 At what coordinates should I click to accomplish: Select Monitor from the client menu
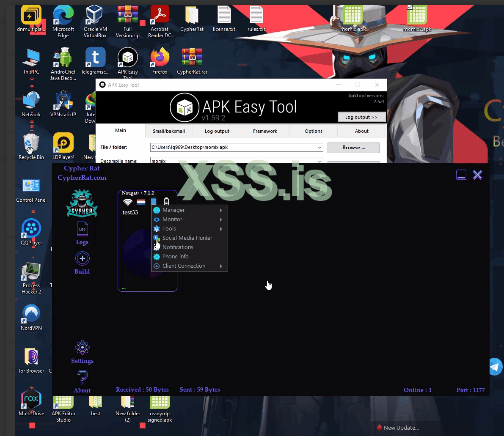coord(172,219)
